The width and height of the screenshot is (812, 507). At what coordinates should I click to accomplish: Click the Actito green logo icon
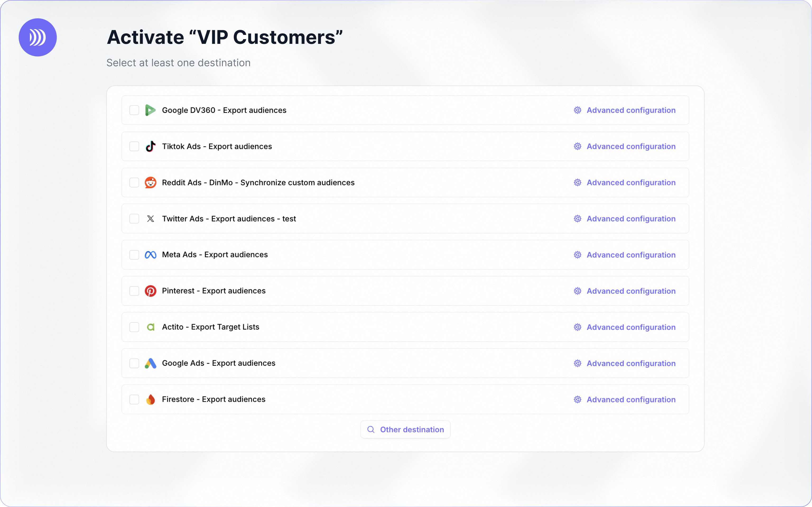[x=150, y=327]
